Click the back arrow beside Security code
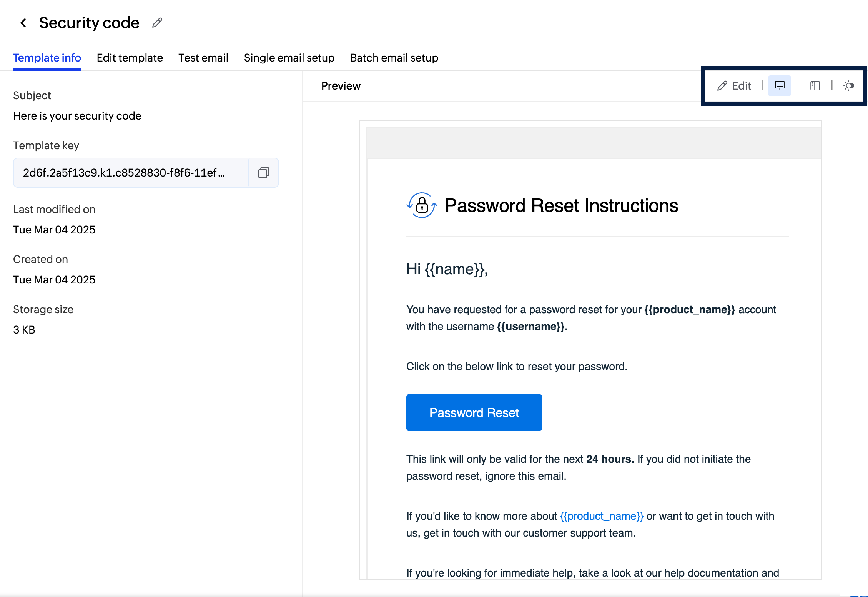Image resolution: width=868 pixels, height=597 pixels. (x=23, y=23)
